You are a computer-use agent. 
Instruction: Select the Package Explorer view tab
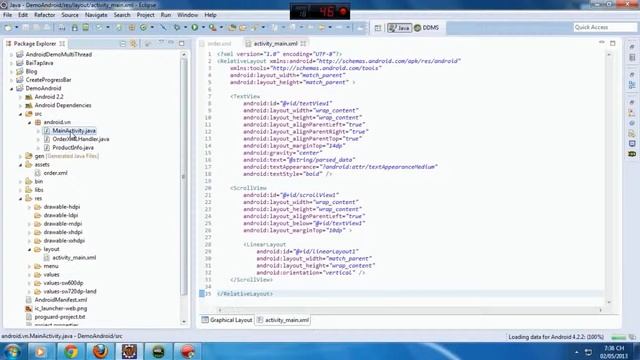tap(35, 43)
